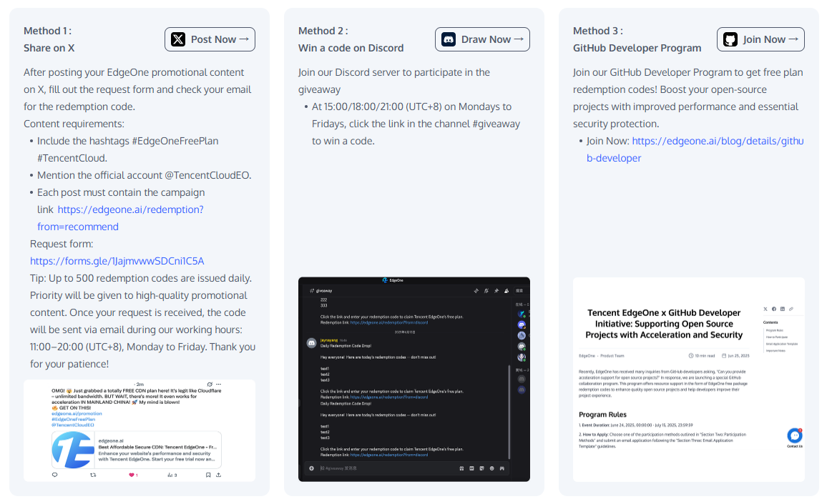This screenshot has height=504, width=827.
Task: Follow the edgeone.ai github-developer blog link
Action: (695, 149)
